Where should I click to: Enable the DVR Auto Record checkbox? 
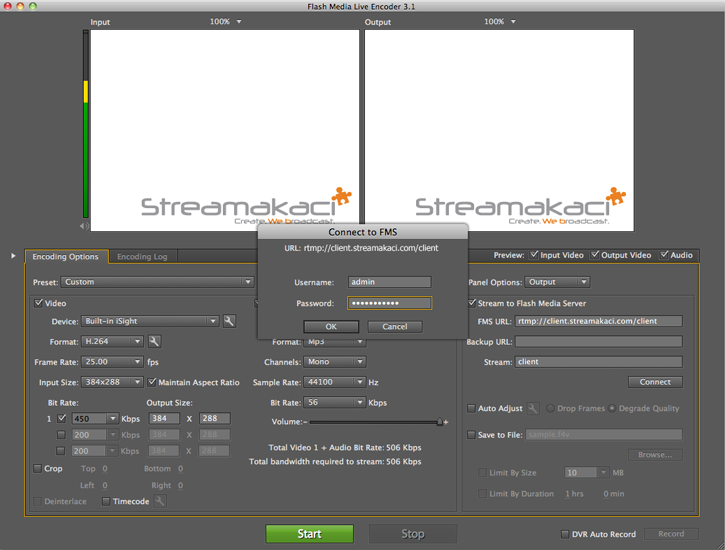(565, 534)
